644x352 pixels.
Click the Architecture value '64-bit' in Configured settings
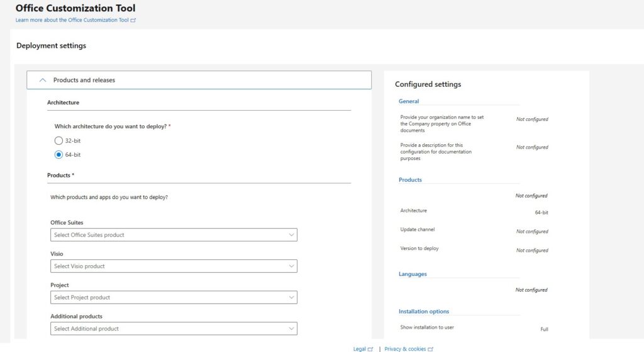click(x=541, y=213)
